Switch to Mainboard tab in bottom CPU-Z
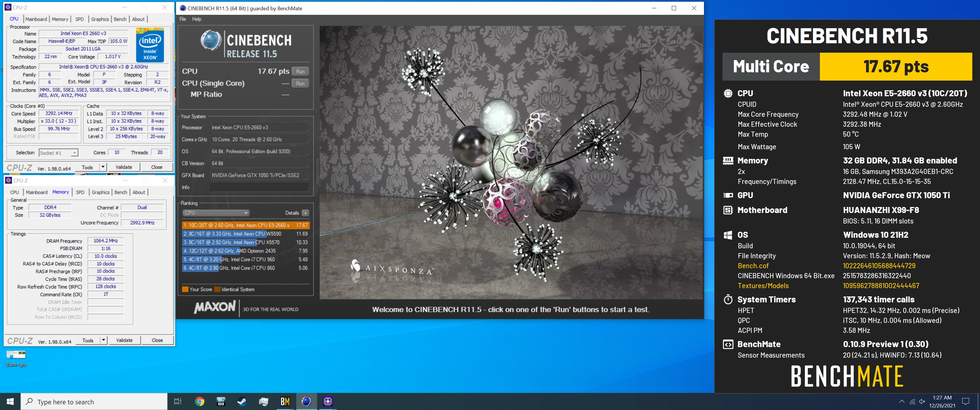 point(36,192)
